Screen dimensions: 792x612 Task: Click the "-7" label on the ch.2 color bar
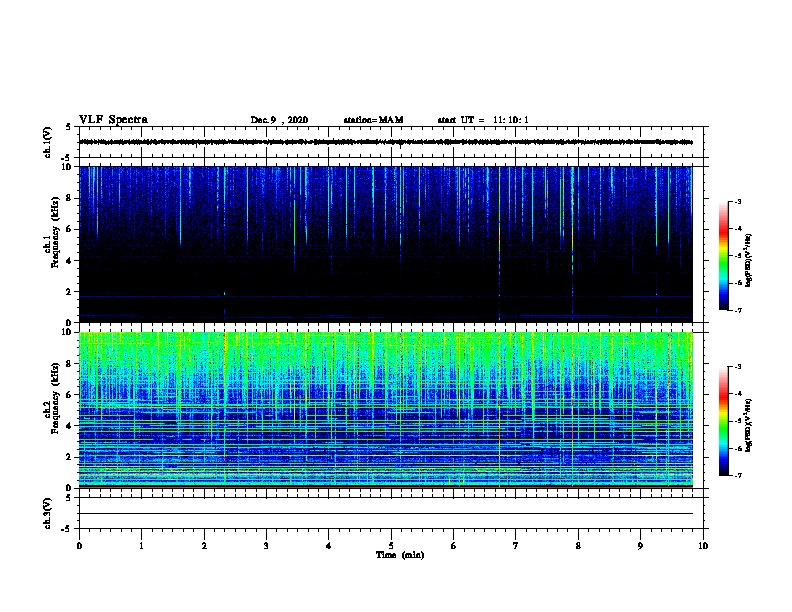coord(737,475)
